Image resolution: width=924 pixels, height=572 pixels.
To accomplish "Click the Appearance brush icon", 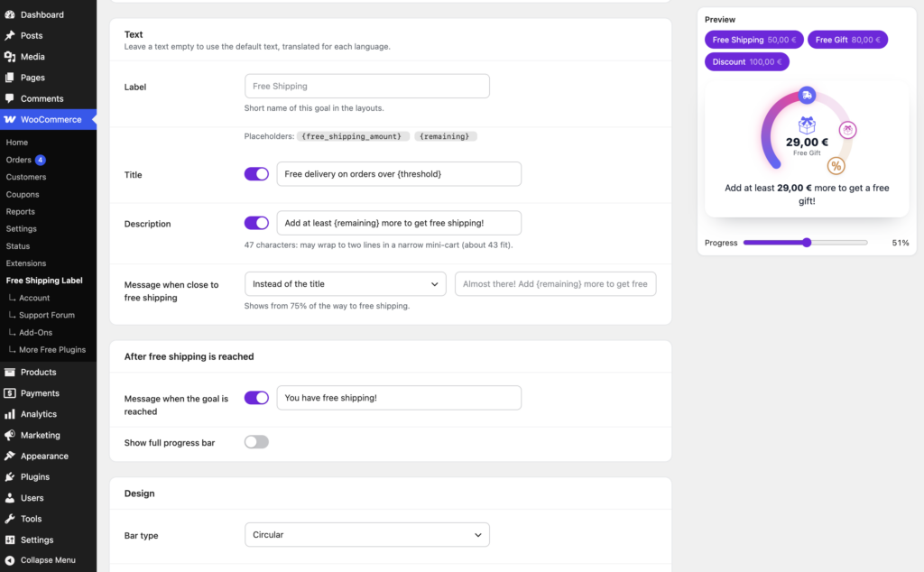I will click(x=9, y=456).
